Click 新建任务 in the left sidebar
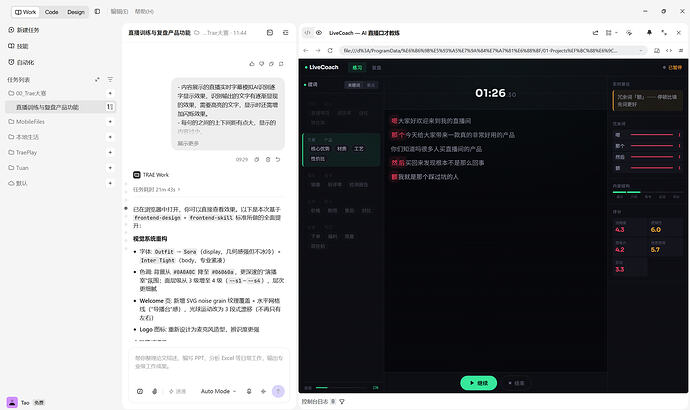Screen dimensions: 690x410 tap(24, 30)
